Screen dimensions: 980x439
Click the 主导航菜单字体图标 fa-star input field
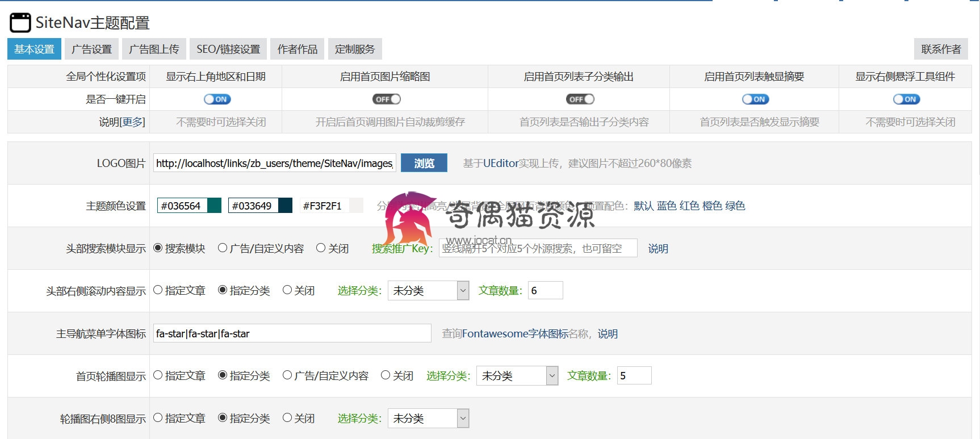coord(292,333)
